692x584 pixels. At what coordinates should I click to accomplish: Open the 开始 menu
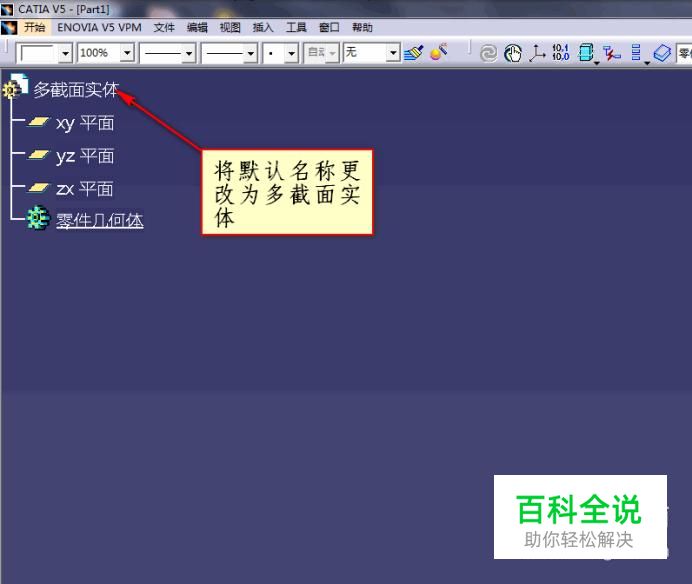[x=34, y=27]
